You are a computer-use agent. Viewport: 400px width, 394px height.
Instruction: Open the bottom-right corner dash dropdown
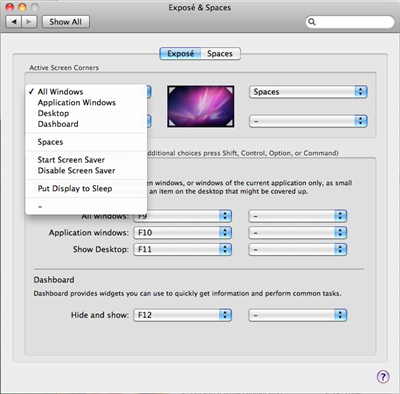pos(308,121)
